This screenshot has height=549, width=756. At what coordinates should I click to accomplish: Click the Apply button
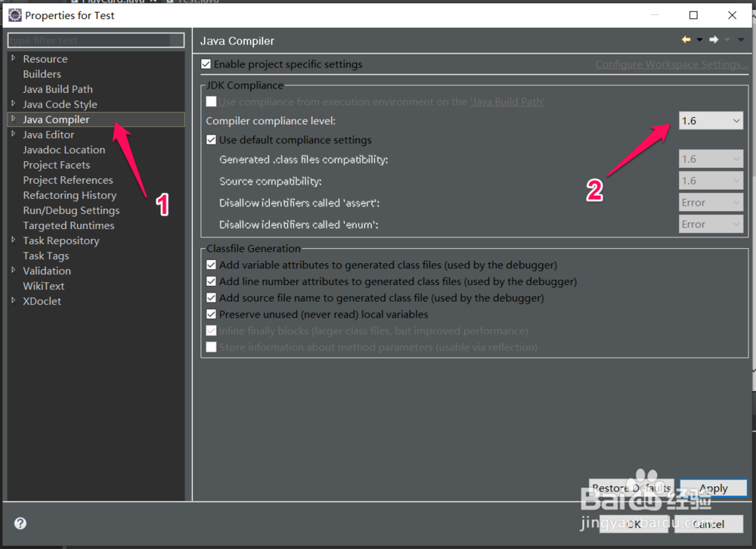point(713,489)
